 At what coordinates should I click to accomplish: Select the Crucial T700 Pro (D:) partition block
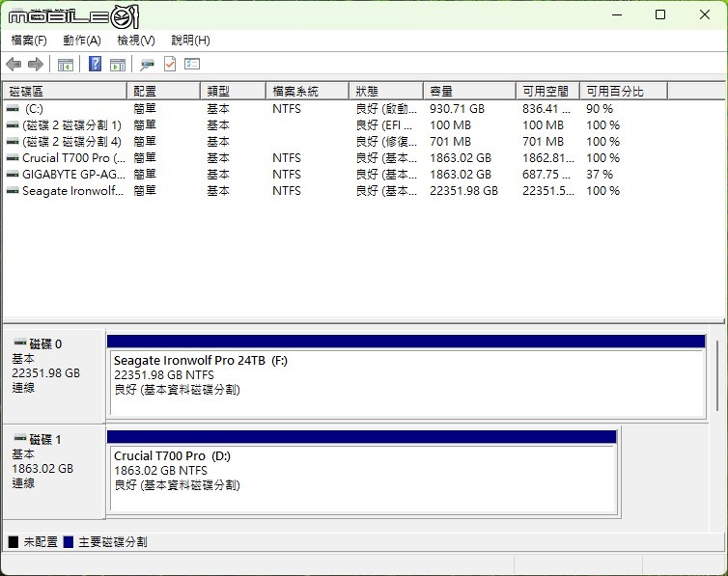362,472
